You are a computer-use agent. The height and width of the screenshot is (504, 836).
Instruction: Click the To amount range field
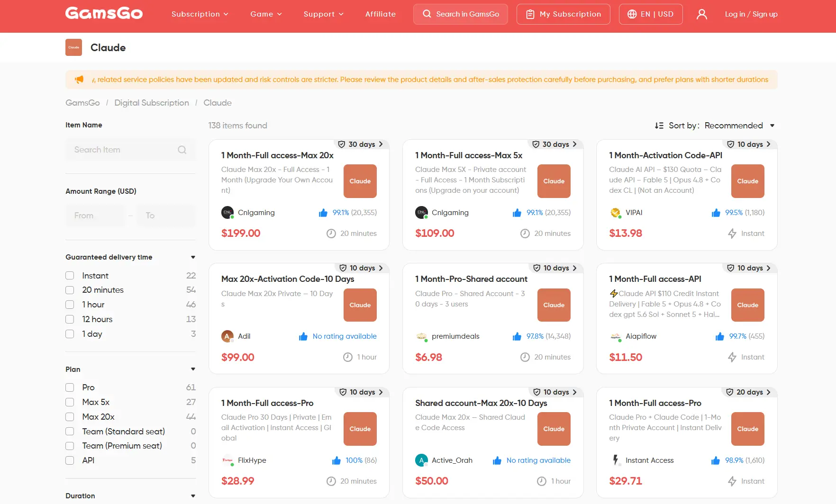click(x=166, y=216)
